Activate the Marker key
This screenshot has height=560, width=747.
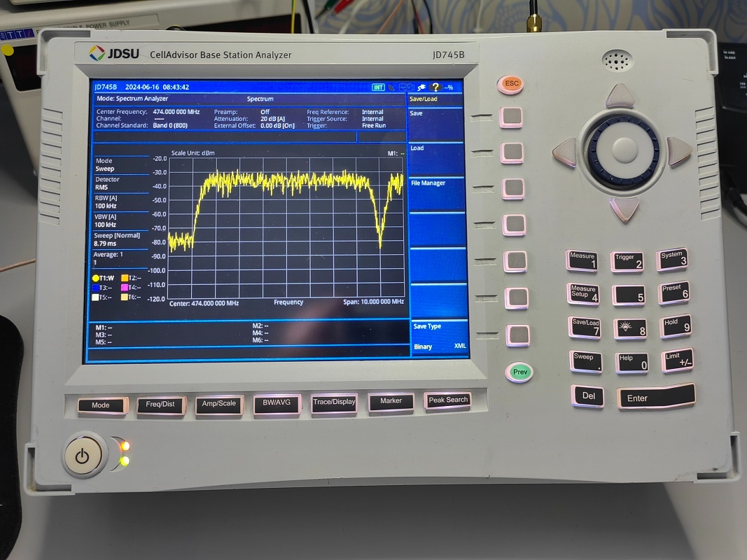coord(391,401)
